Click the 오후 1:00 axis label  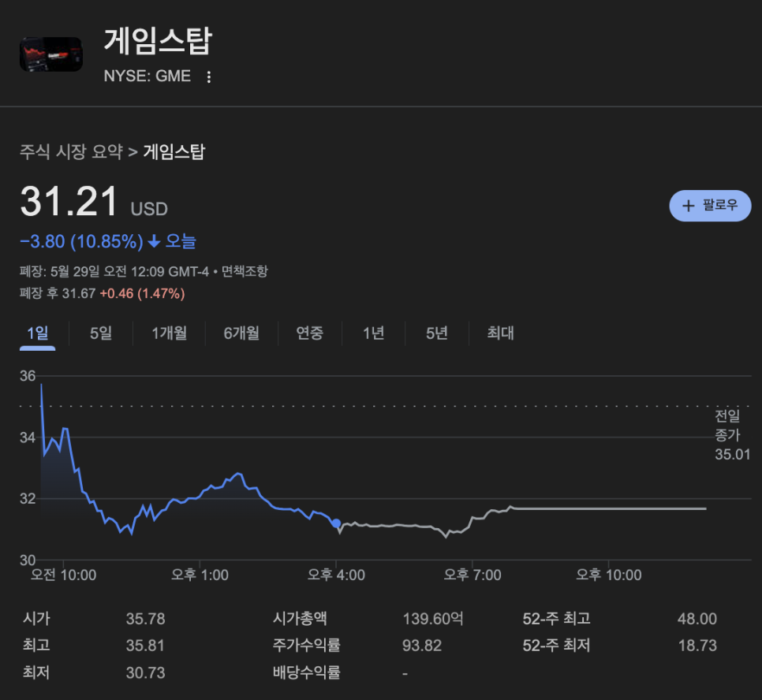pyautogui.click(x=200, y=575)
